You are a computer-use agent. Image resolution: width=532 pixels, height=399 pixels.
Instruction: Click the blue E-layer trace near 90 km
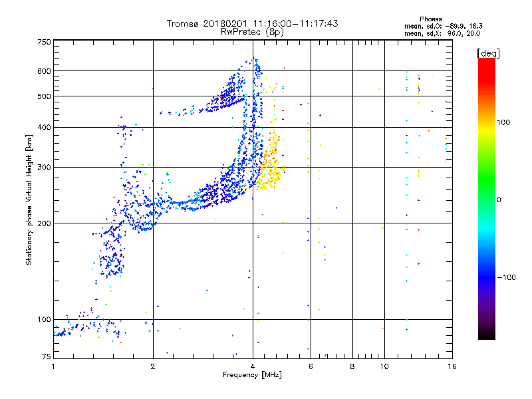coord(62,333)
